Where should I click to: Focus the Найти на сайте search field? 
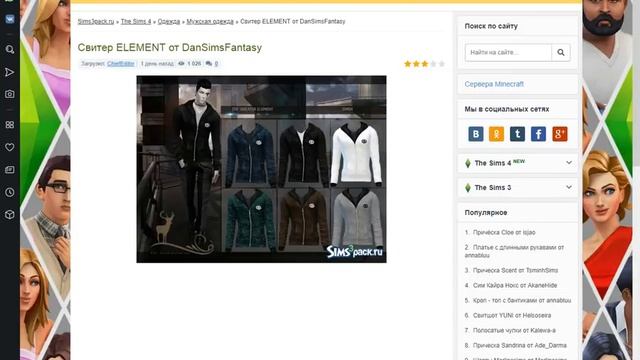click(x=508, y=52)
